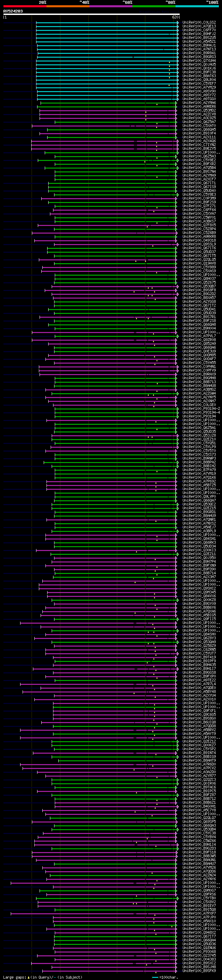Open hit UniRef100_A7PXP7

click(199, 913)
